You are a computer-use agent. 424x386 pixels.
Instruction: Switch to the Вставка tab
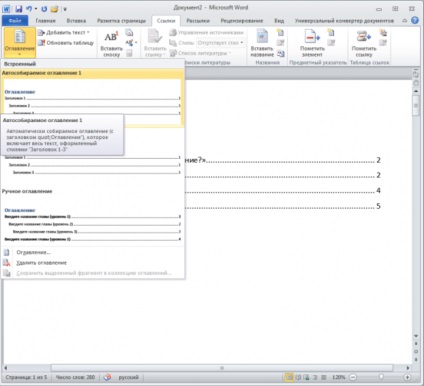click(76, 21)
